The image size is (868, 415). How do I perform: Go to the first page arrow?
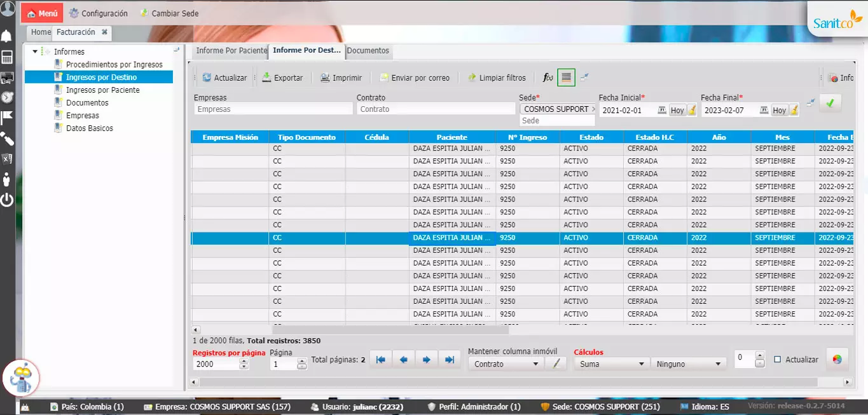pyautogui.click(x=380, y=360)
